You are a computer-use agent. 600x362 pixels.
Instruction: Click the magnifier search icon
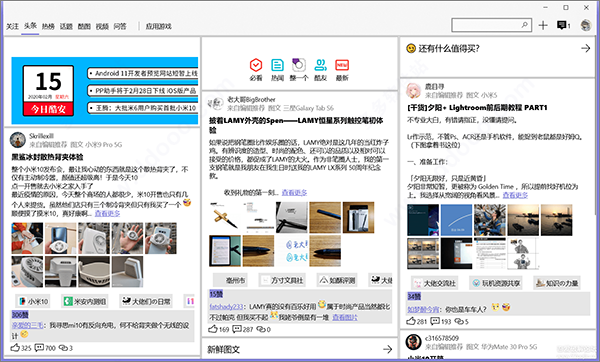(525, 25)
